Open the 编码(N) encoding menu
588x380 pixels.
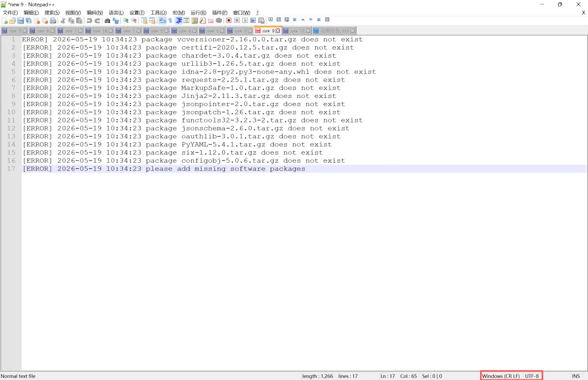[x=95, y=13]
